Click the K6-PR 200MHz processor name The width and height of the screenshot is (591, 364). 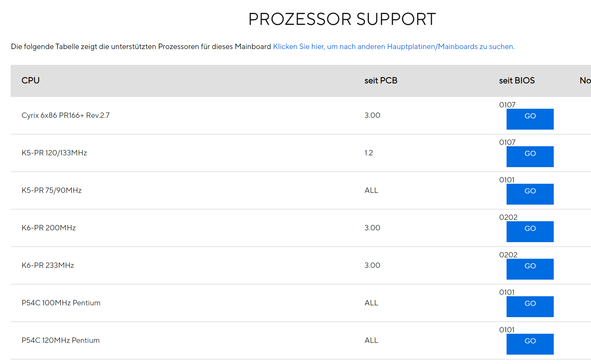(49, 228)
